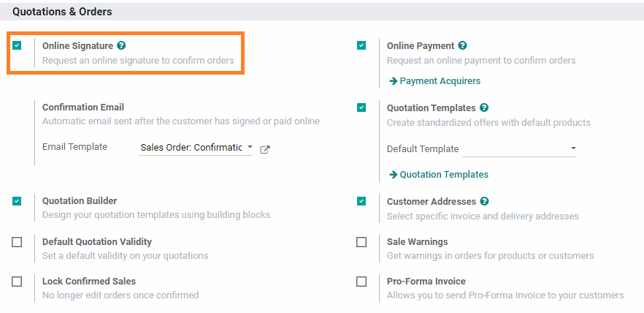Click arrow icon before Payment Acquirers
Image resolution: width=644 pixels, height=313 pixels.
click(393, 81)
